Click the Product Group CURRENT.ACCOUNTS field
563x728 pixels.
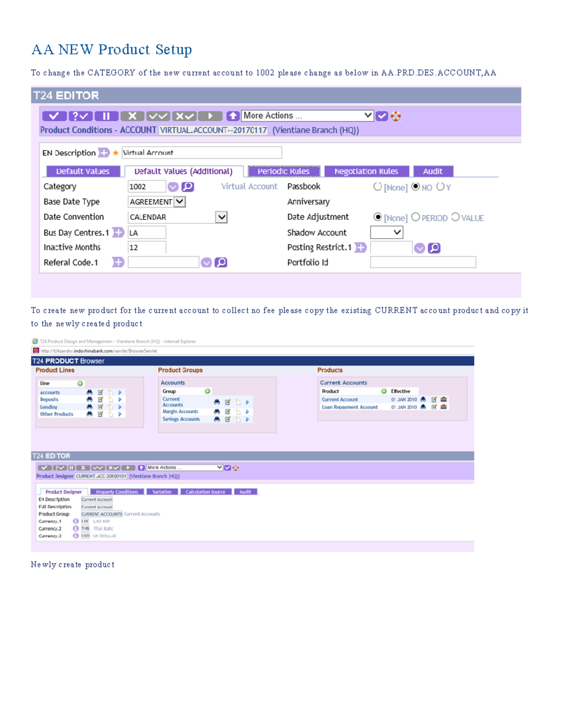tap(102, 514)
